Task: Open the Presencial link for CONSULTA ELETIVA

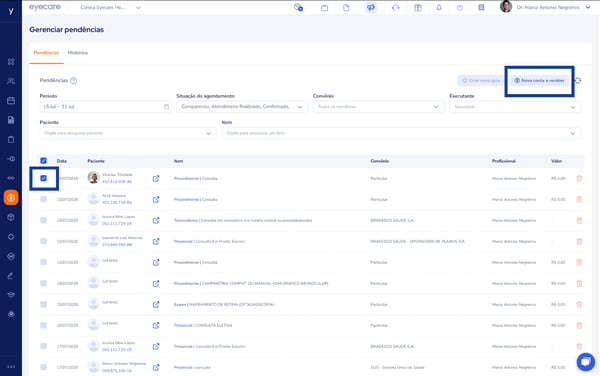Action: point(183,326)
